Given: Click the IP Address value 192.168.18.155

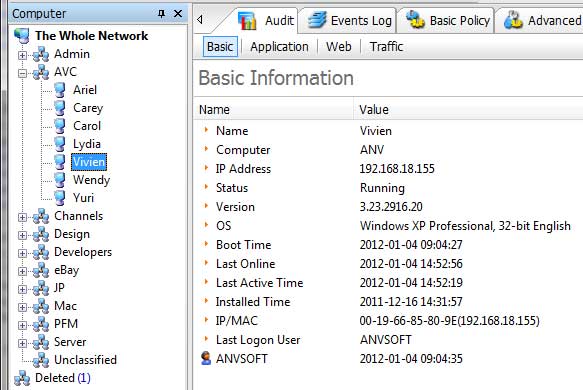Looking at the screenshot, I should coord(397,169).
